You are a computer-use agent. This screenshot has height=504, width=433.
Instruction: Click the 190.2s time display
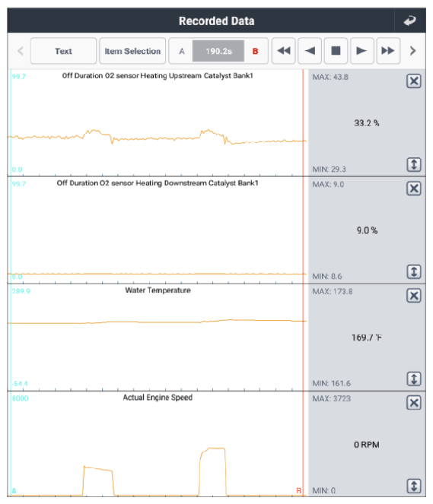pos(218,51)
